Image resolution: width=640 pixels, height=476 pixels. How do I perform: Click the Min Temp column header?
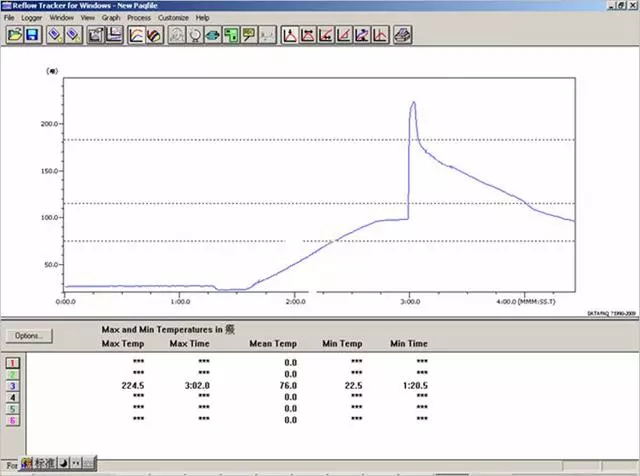coord(342,344)
